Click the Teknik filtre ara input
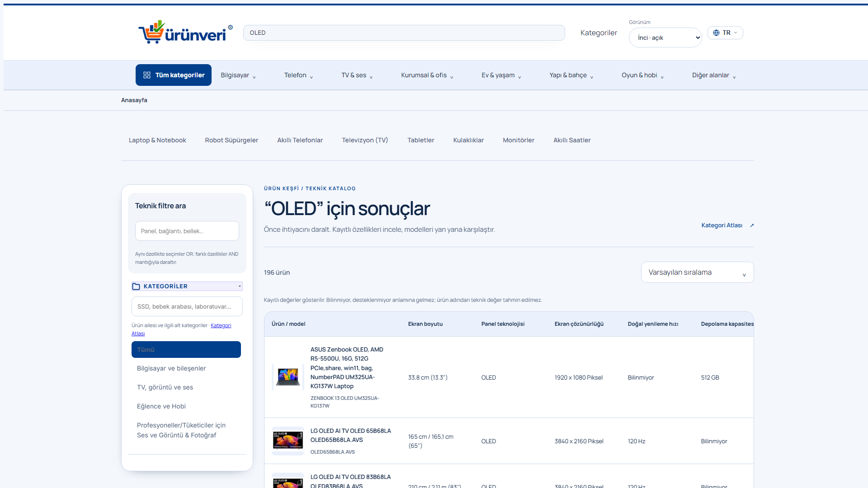The width and height of the screenshot is (868, 488). (187, 231)
